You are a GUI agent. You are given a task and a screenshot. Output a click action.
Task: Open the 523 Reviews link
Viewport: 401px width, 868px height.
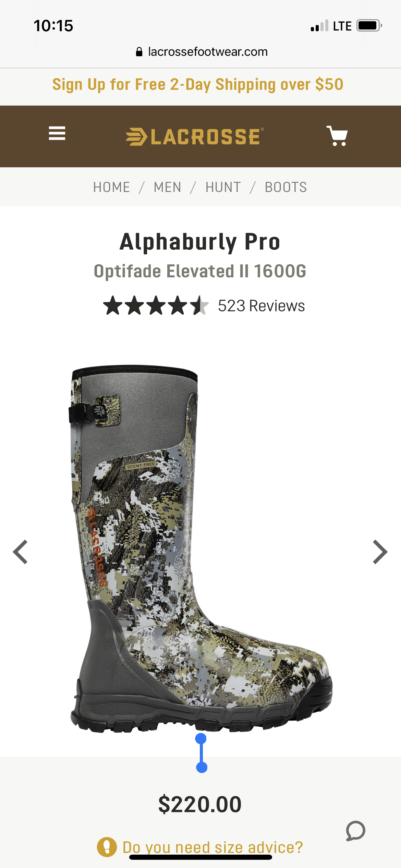point(261,306)
